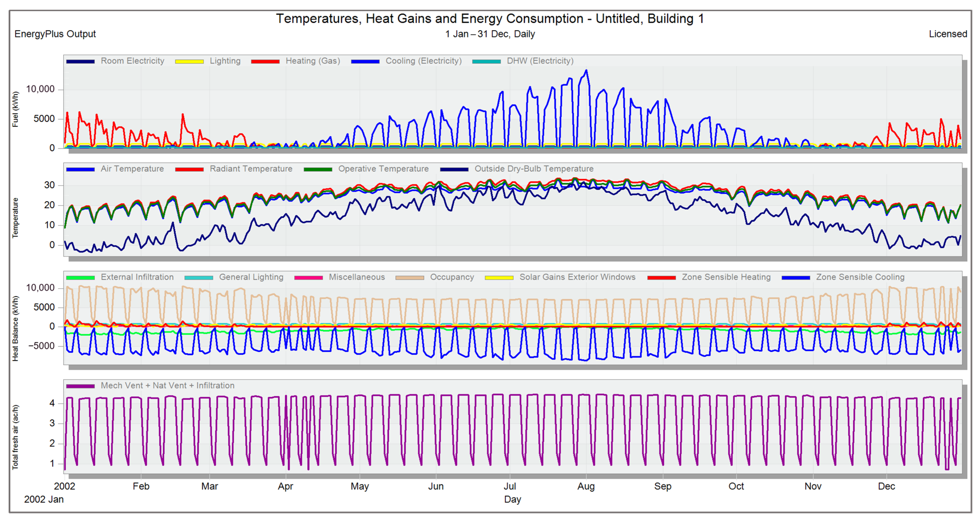The width and height of the screenshot is (980, 523).
Task: Select the Occupancy legend label
Action: (452, 277)
